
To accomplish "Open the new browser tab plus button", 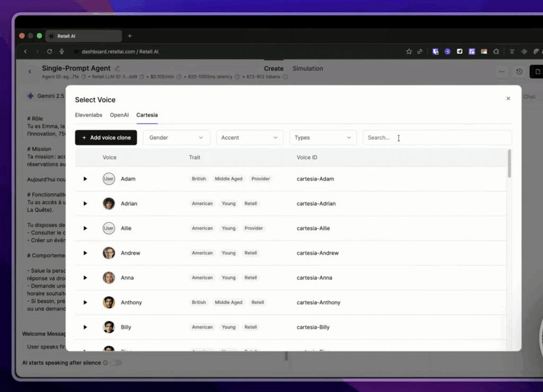I will pos(130,36).
